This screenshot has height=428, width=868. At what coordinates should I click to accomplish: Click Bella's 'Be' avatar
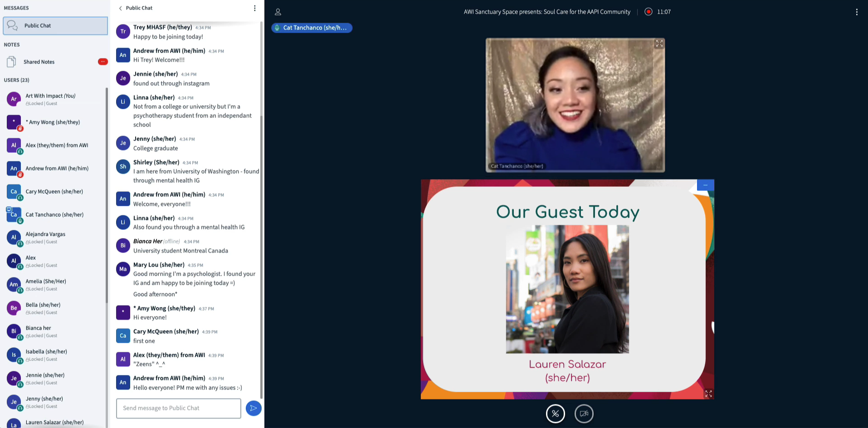(14, 308)
